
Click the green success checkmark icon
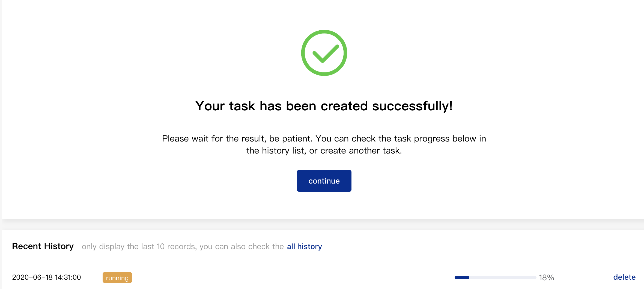tap(324, 53)
